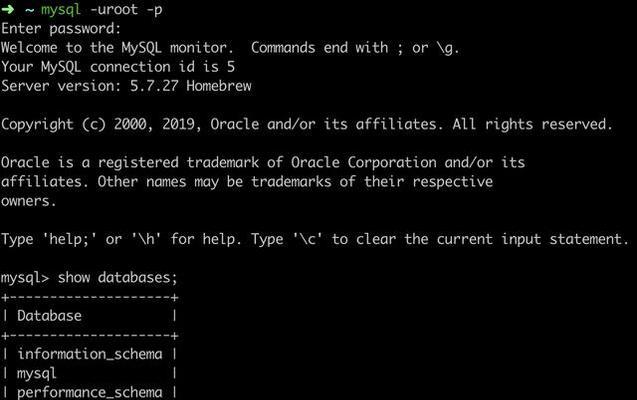Click the -p flag in command

(154, 10)
